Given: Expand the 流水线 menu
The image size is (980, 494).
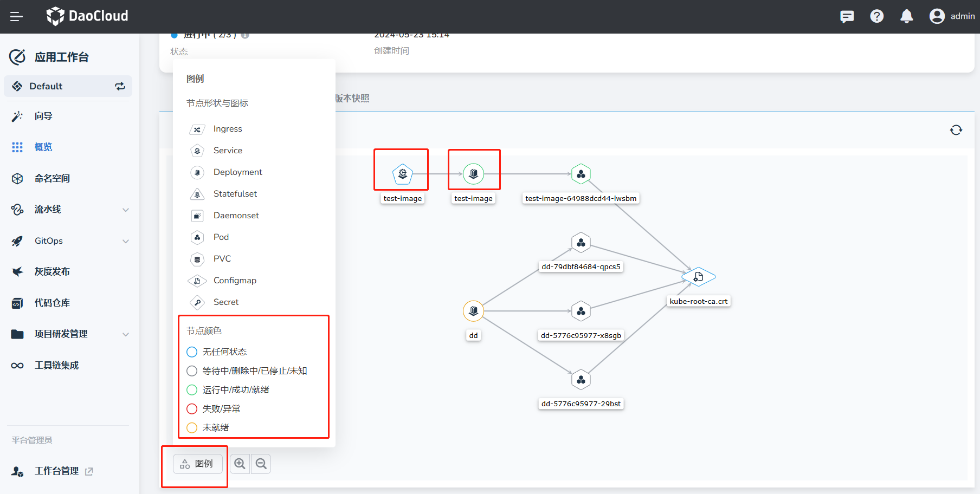Looking at the screenshot, I should pos(125,210).
